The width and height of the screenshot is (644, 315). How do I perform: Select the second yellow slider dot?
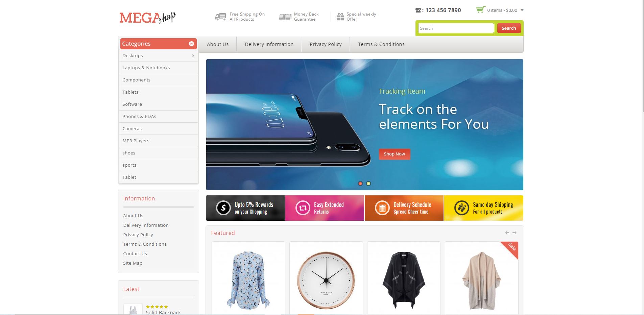tap(368, 184)
